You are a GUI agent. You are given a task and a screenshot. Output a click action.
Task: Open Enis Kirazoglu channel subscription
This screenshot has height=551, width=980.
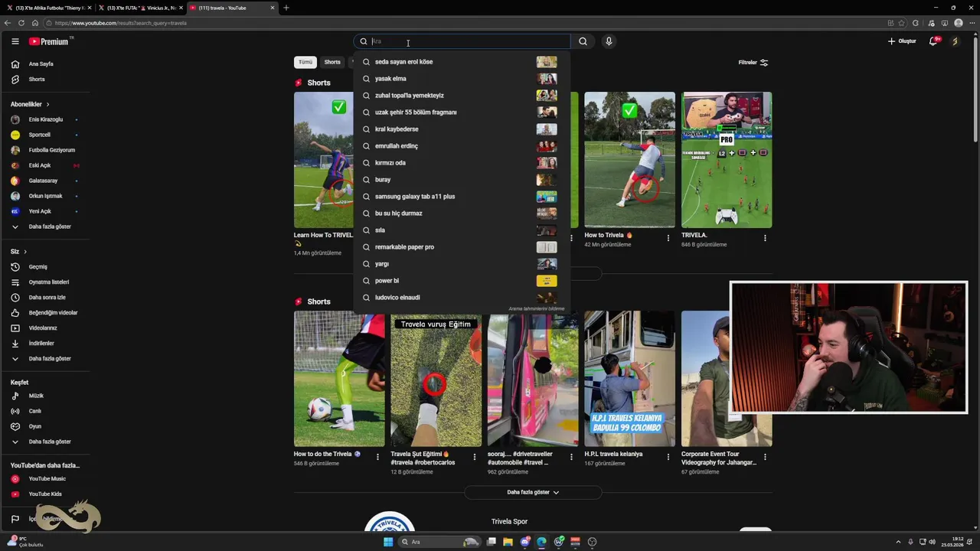coord(46,119)
